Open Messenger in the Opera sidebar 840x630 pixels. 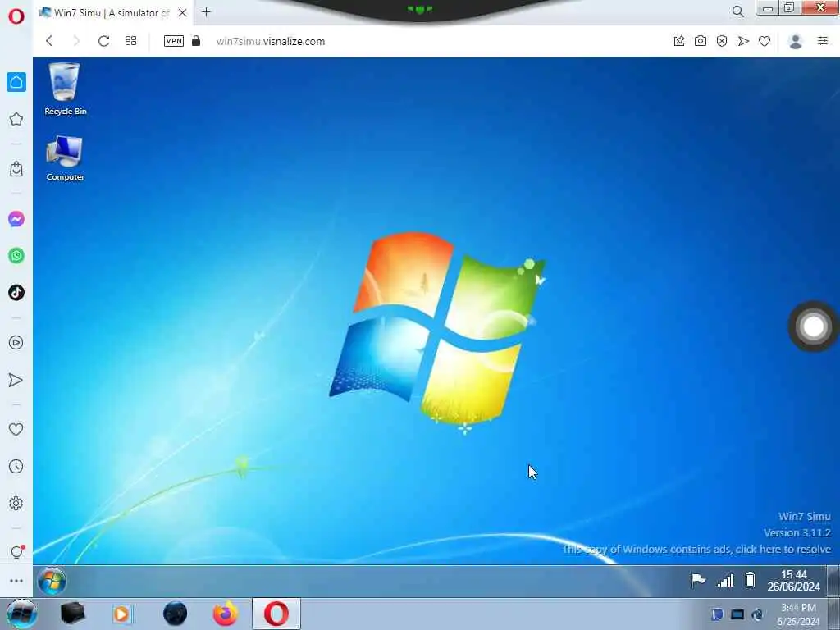(16, 219)
